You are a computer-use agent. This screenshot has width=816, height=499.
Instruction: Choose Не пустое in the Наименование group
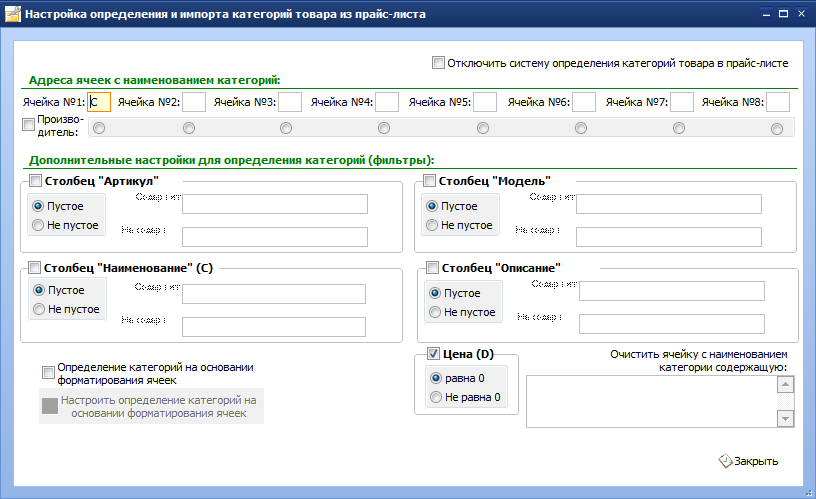click(39, 309)
